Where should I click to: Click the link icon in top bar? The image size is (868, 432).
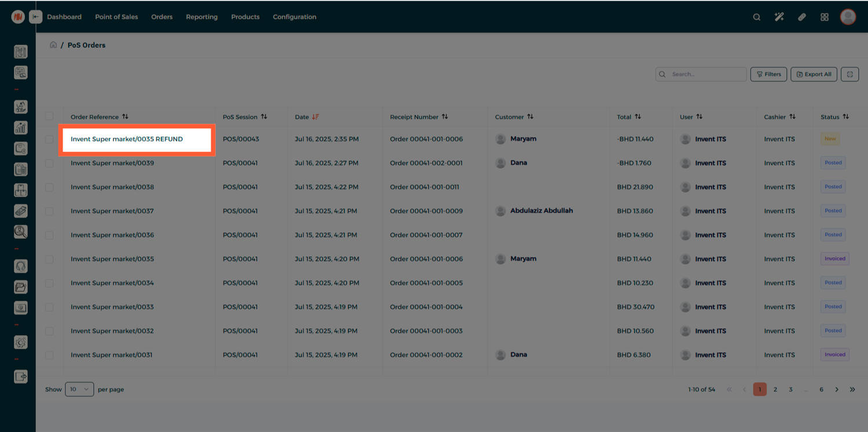click(802, 17)
